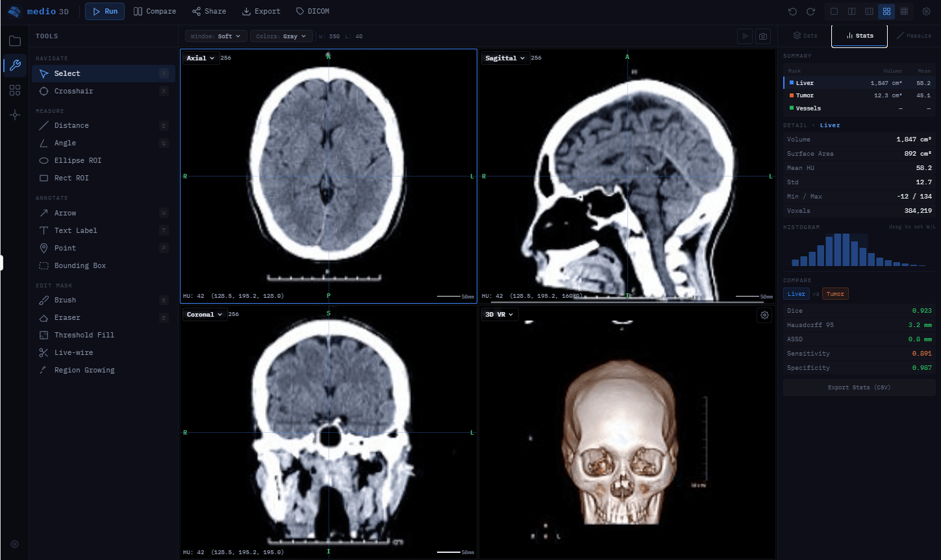
Task: Select Tumor as the comparison mask
Action: click(835, 293)
